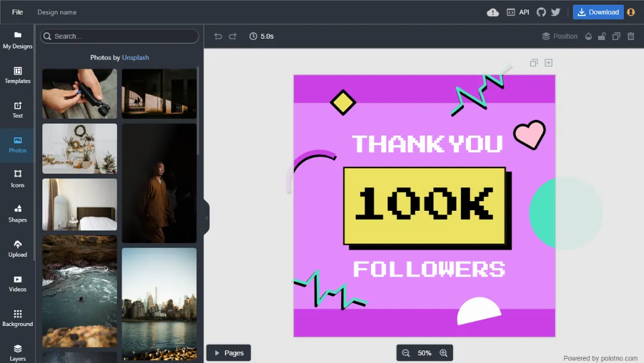
Task: Duplicate page using icon above canvas
Action: tap(534, 63)
